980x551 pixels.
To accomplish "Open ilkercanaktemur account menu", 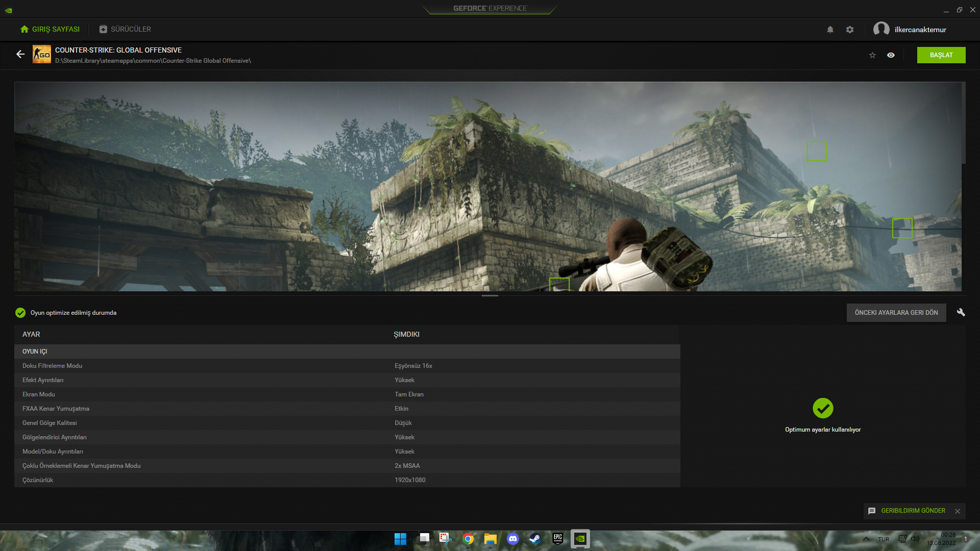I will [920, 30].
